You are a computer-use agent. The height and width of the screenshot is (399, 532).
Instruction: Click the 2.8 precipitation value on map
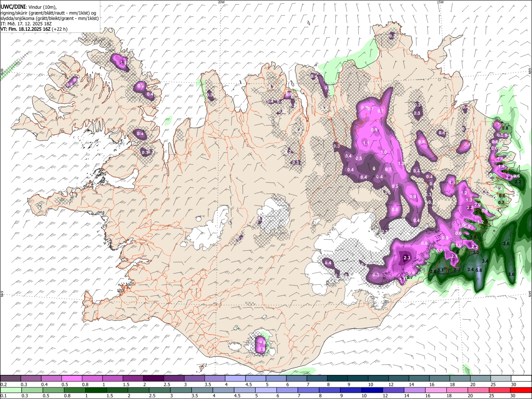coord(432,271)
